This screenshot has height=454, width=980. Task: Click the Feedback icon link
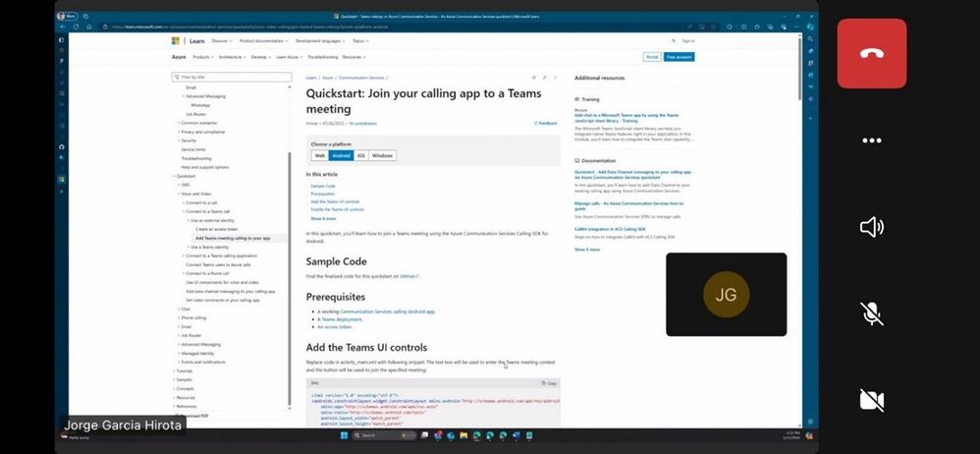point(546,123)
